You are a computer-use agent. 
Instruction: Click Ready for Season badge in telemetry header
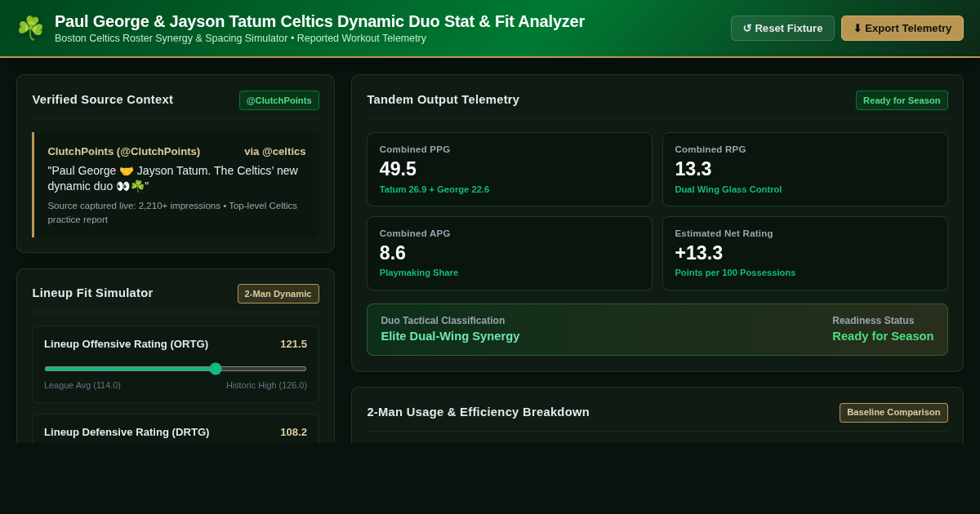coord(902,100)
